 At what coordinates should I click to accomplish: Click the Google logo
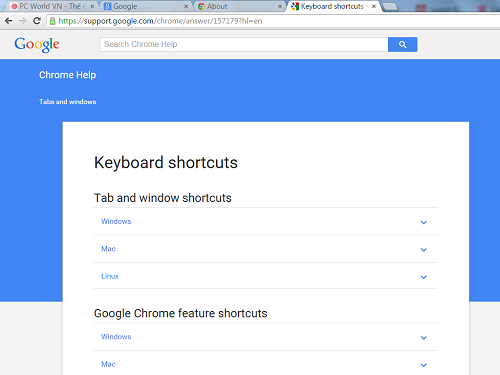37,45
